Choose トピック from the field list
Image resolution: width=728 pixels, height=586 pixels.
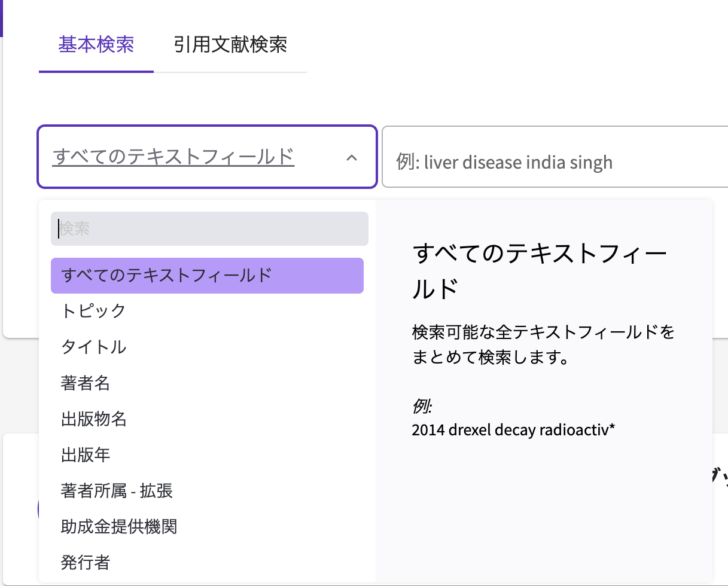pos(93,311)
